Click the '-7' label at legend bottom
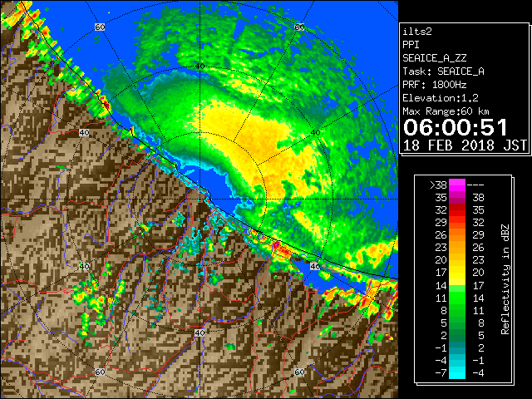532x399 pixels. 441,373
